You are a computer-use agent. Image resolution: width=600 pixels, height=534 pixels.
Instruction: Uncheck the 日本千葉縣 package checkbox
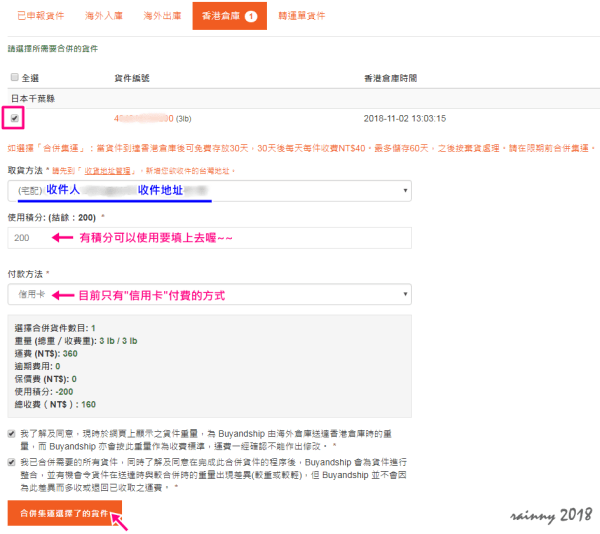click(14, 117)
